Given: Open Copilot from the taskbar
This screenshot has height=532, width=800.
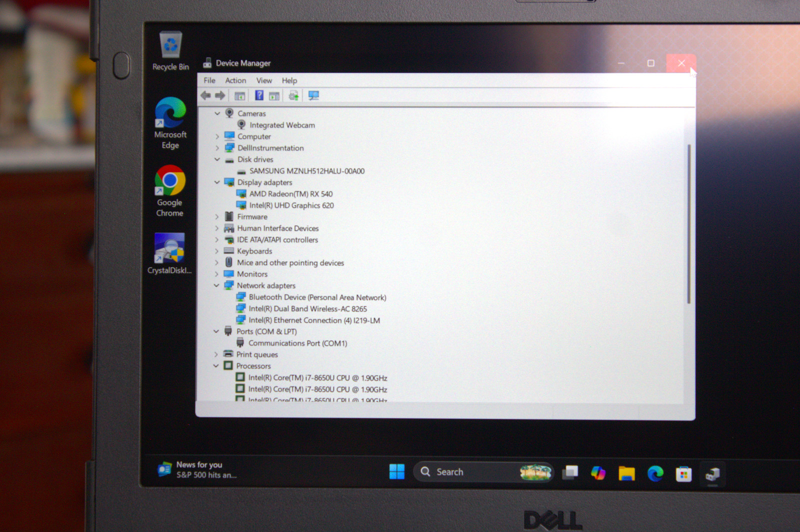Looking at the screenshot, I should pyautogui.click(x=598, y=473).
